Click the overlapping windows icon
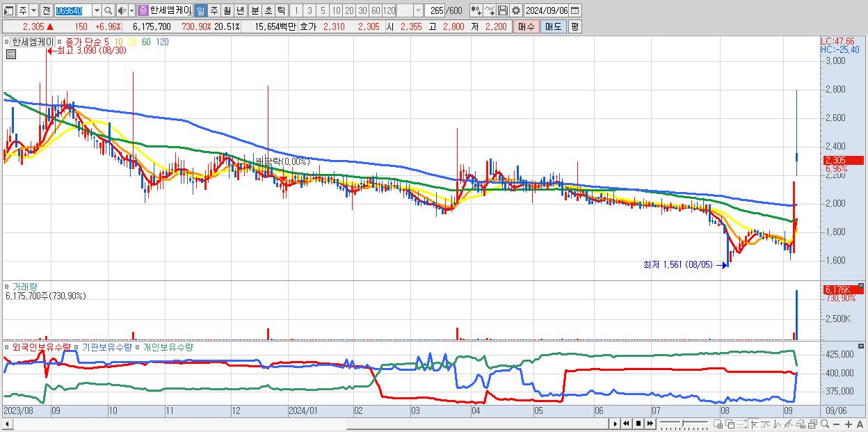868x432 pixels. coord(730,424)
